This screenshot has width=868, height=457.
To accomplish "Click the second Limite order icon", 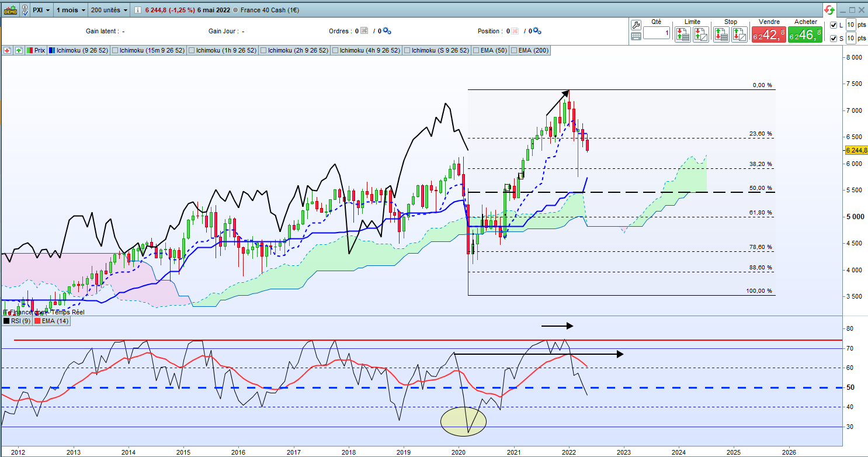I will click(701, 34).
